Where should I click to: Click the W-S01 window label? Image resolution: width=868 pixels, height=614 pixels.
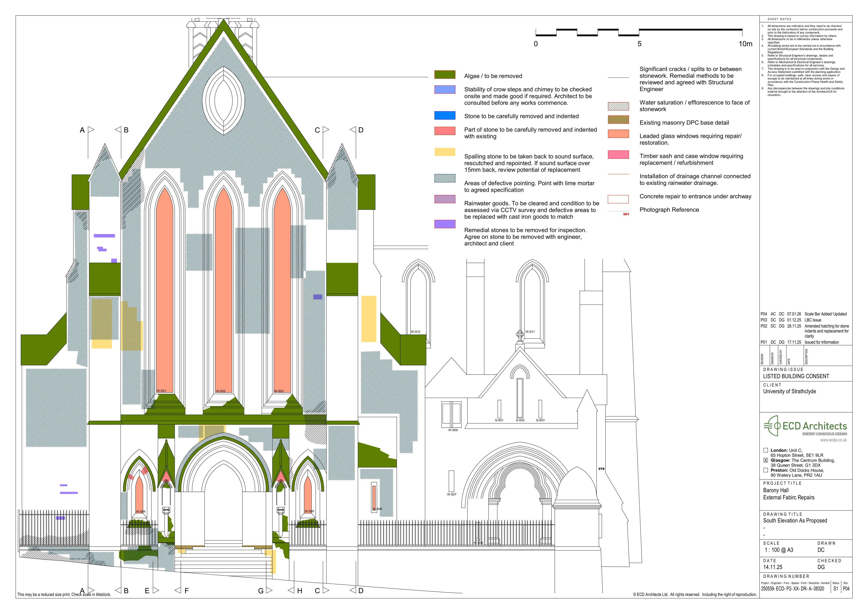[x=161, y=391]
